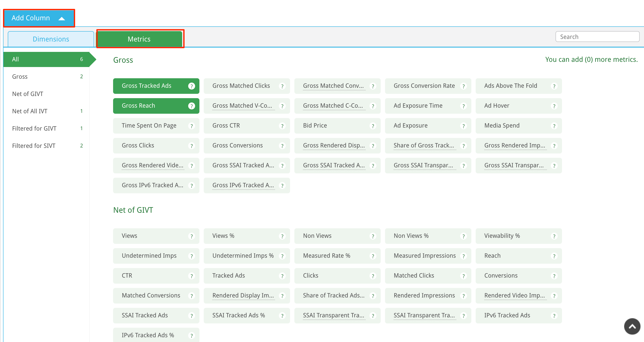This screenshot has height=342, width=644.
Task: Click help icon next to Media Spend
Action: (x=554, y=126)
